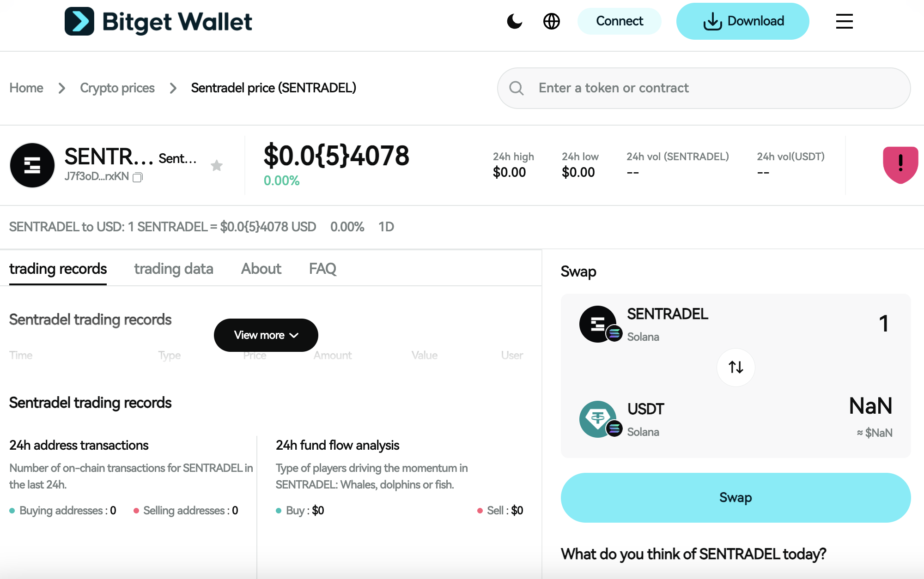This screenshot has height=579, width=924.
Task: Click the SENTRADEL token icon in Swap
Action: pyautogui.click(x=599, y=324)
